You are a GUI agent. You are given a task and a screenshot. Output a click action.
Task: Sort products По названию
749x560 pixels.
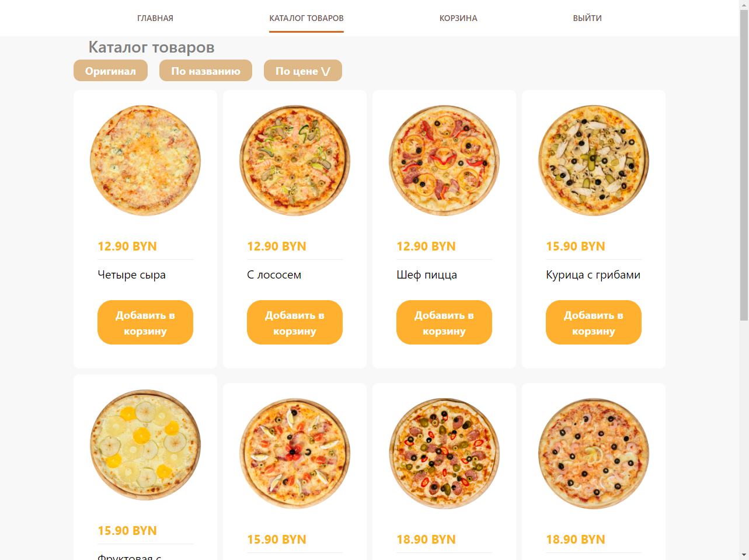(205, 71)
